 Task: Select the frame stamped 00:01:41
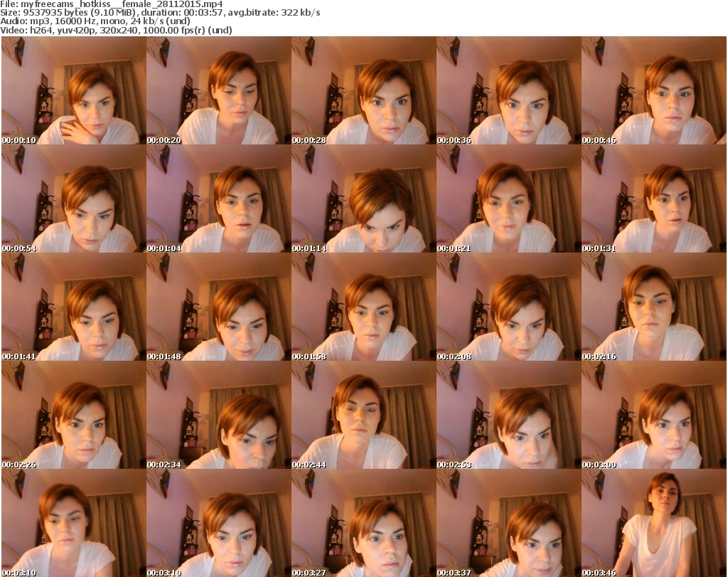point(74,307)
